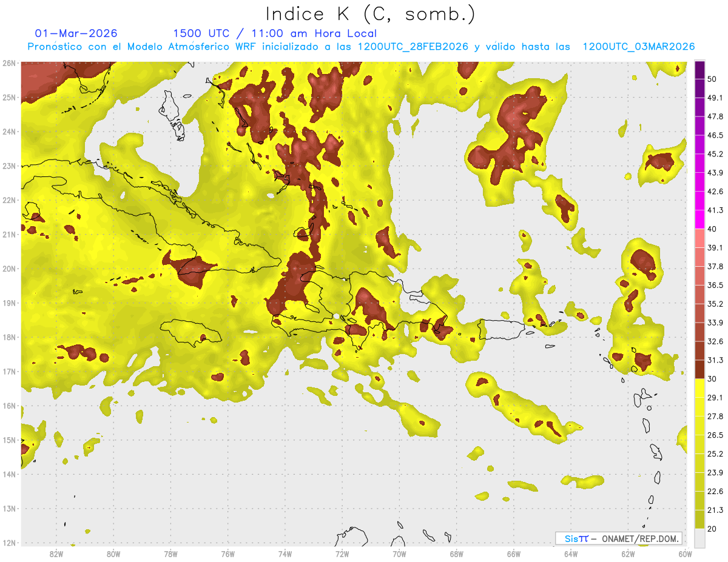The image size is (728, 562).
Task: Click the colorbar value 32.6
Action: [x=715, y=341]
